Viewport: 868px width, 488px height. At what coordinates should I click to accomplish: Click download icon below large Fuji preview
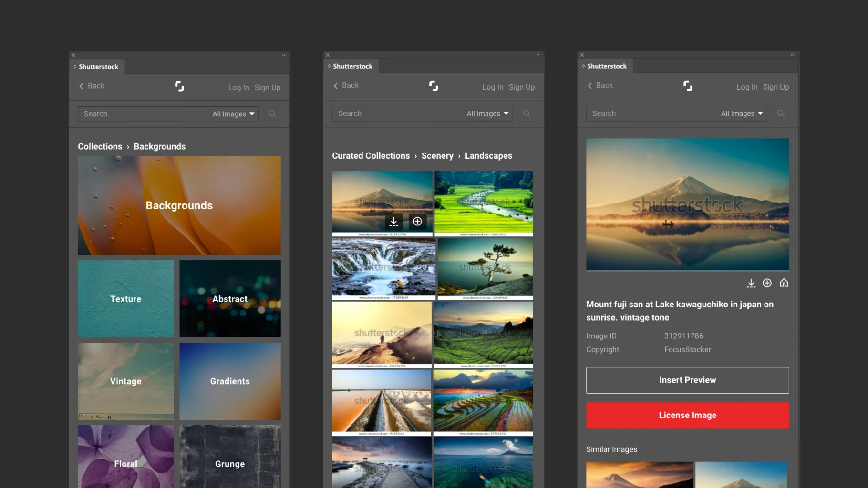point(751,283)
